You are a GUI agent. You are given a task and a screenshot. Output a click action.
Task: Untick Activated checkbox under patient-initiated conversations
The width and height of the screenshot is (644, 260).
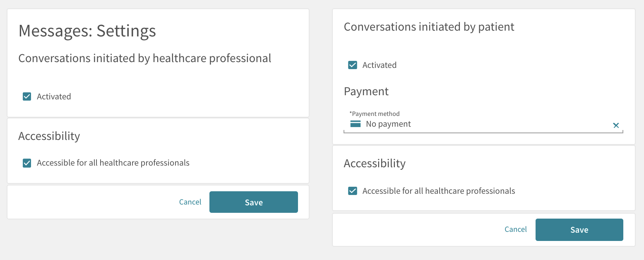[353, 65]
